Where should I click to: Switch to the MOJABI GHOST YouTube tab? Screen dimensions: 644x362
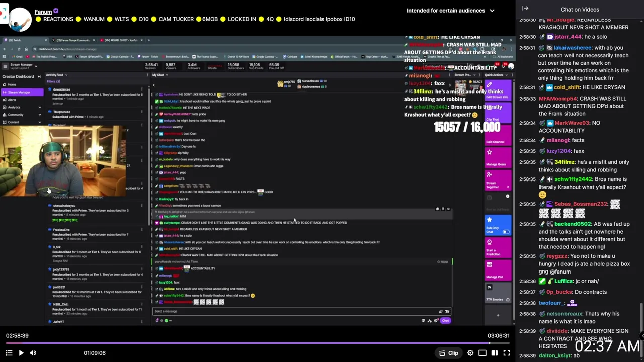[x=120, y=40]
